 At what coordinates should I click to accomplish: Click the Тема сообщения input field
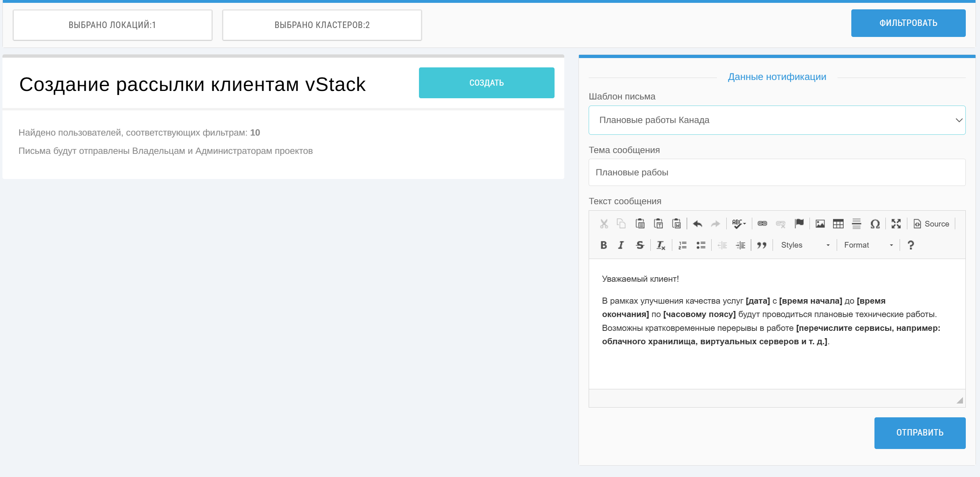777,173
